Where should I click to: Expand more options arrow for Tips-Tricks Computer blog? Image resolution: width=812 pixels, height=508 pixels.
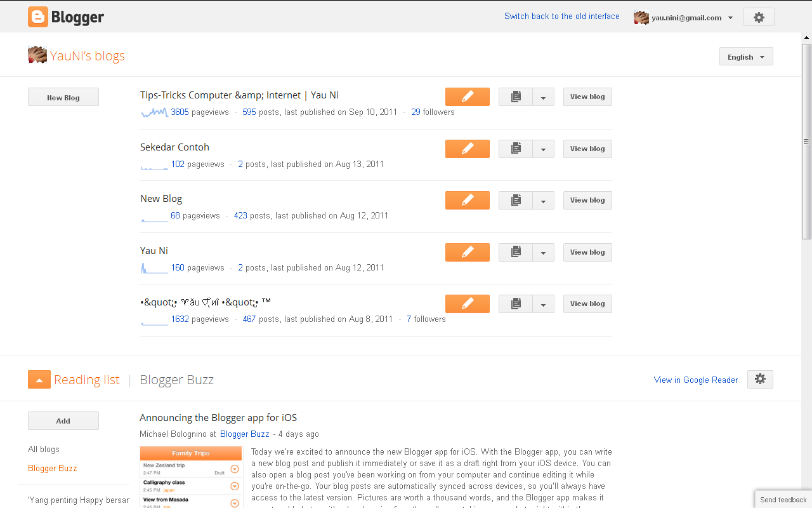point(544,97)
